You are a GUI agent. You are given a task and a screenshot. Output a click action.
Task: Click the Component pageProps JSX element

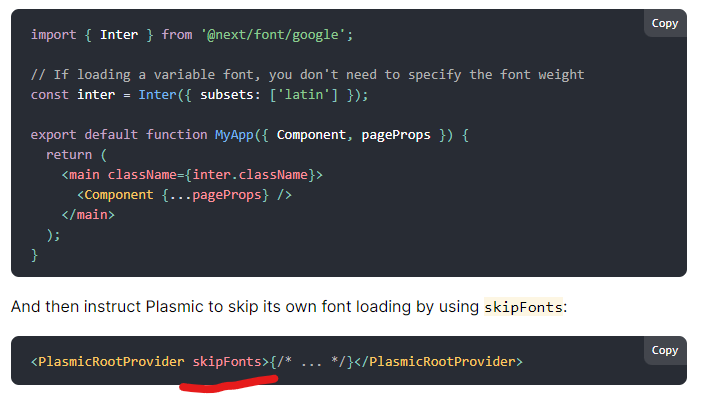click(184, 195)
